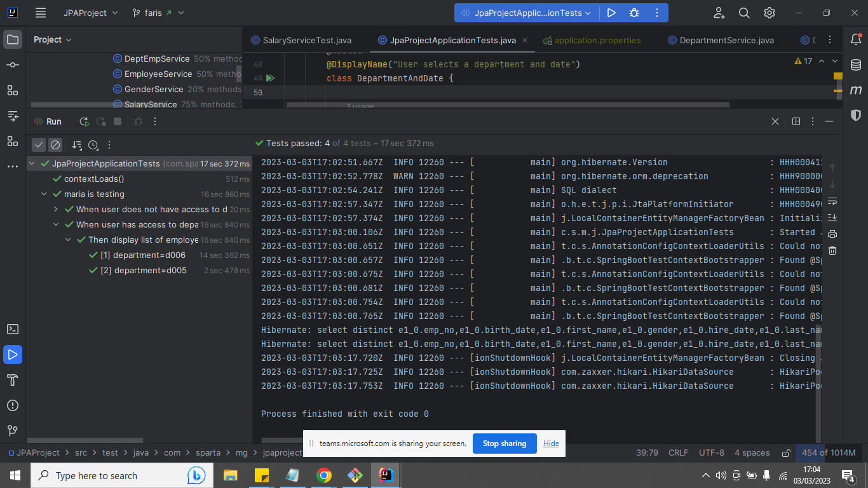Click the Stop sharing button
This screenshot has height=488, width=868.
(505, 444)
